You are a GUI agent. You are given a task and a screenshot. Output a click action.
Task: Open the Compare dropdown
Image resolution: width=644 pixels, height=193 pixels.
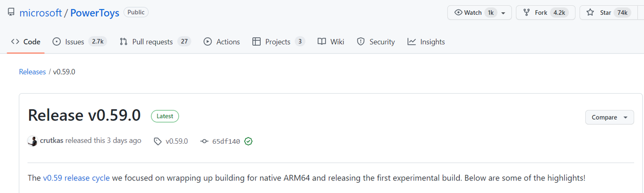tap(610, 117)
